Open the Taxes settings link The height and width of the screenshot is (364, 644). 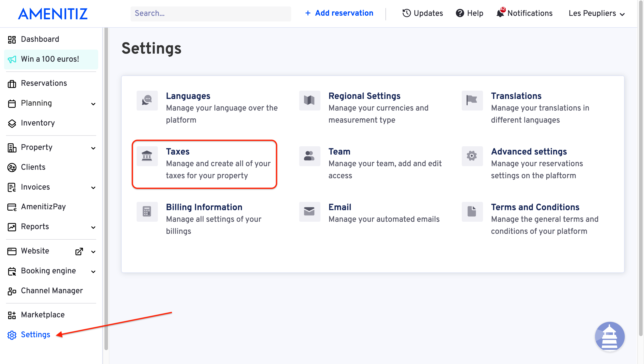click(178, 151)
